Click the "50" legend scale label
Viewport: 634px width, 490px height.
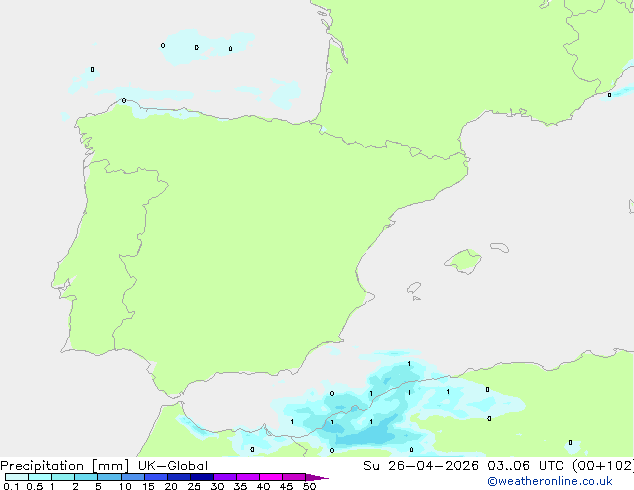tap(309, 486)
